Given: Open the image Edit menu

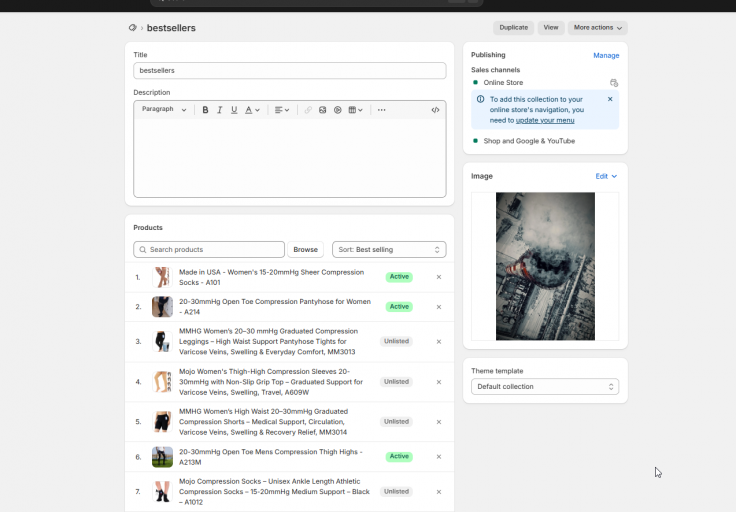Looking at the screenshot, I should pos(606,176).
